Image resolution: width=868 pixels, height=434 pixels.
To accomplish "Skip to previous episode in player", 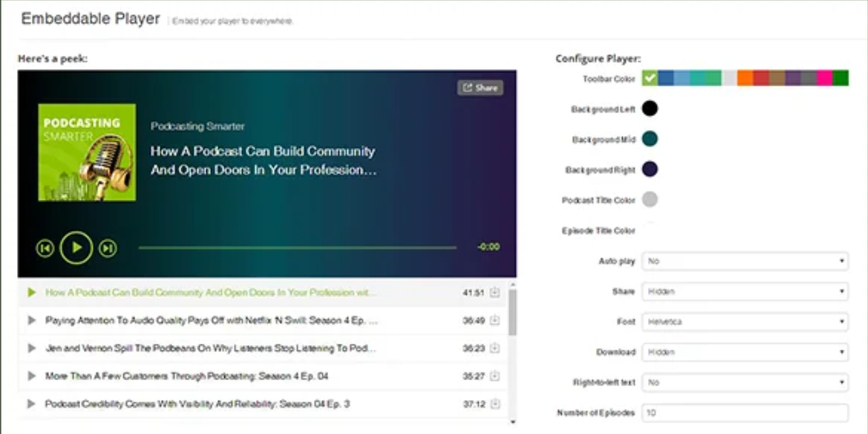I will pyautogui.click(x=45, y=248).
